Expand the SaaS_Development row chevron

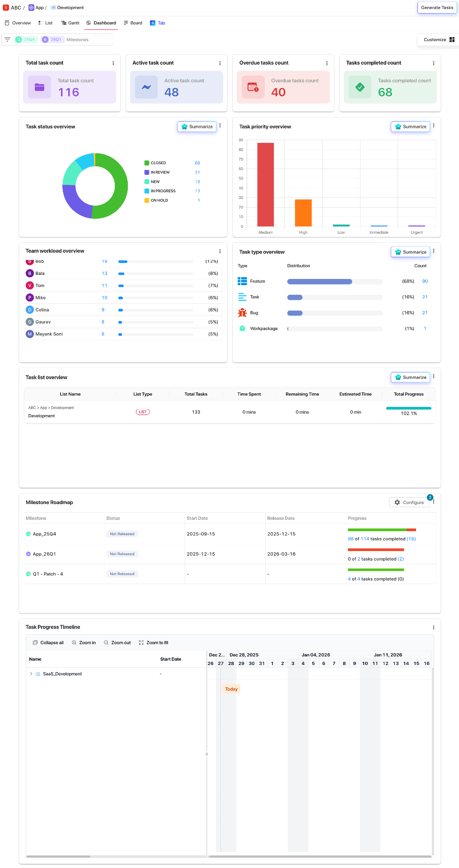[31, 674]
